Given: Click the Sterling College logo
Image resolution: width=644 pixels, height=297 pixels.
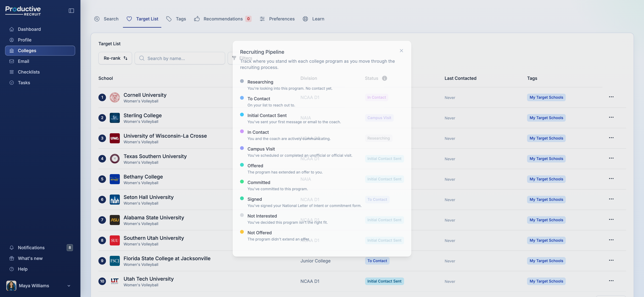Looking at the screenshot, I should 115,118.
